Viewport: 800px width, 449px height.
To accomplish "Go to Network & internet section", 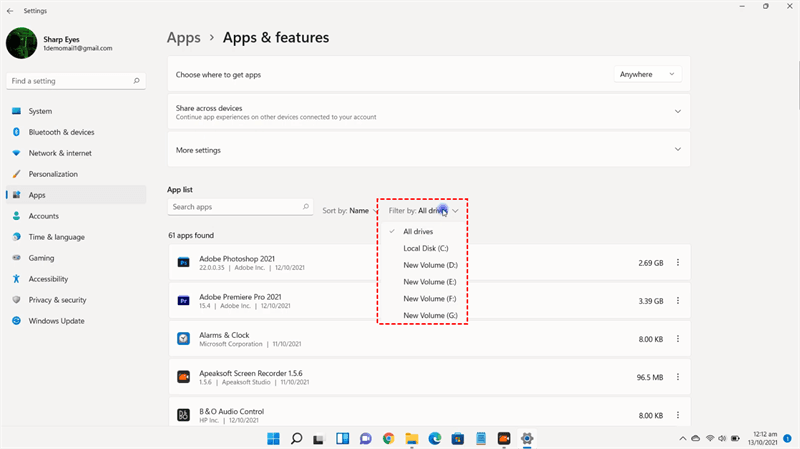I will (x=60, y=153).
